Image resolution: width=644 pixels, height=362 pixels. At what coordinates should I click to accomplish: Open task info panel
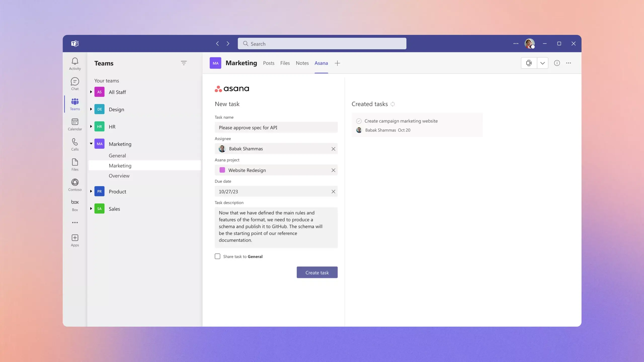click(556, 63)
